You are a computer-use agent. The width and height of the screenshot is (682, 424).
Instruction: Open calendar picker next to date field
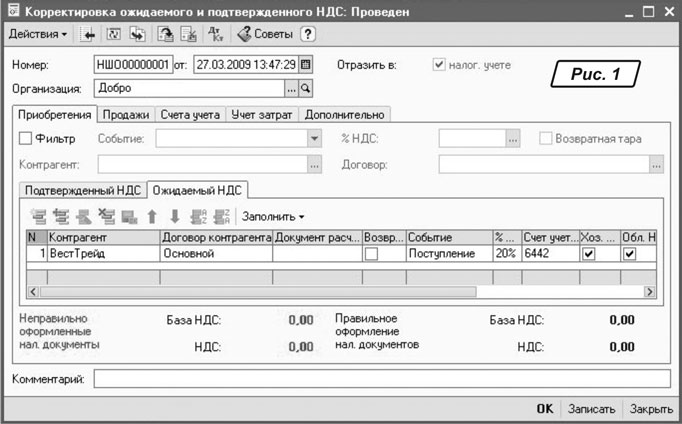tap(306, 65)
